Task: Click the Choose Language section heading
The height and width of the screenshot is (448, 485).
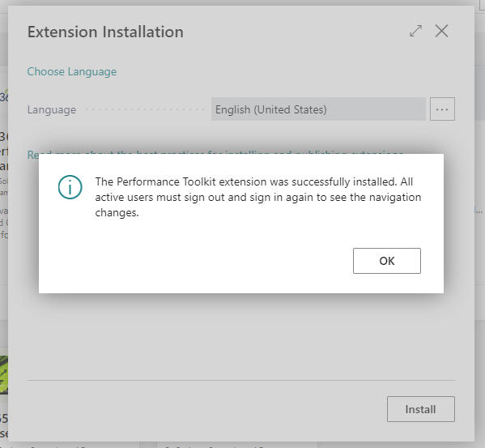Action: pos(72,72)
